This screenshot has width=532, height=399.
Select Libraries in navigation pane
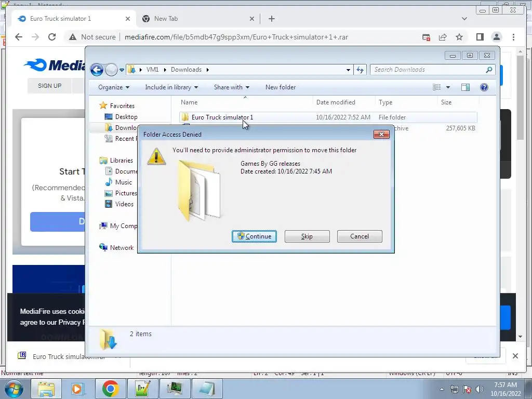[x=116, y=161]
